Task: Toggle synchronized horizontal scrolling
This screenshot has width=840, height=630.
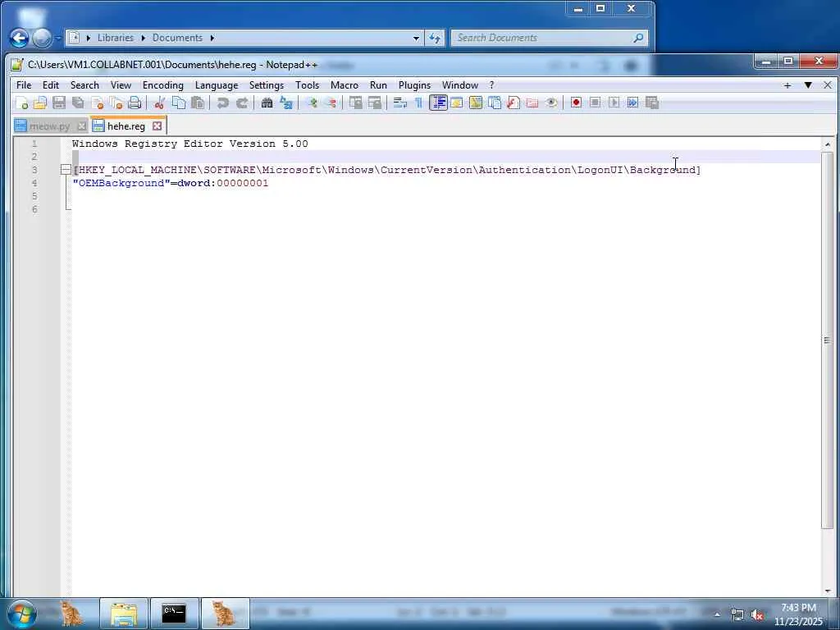Action: [375, 103]
